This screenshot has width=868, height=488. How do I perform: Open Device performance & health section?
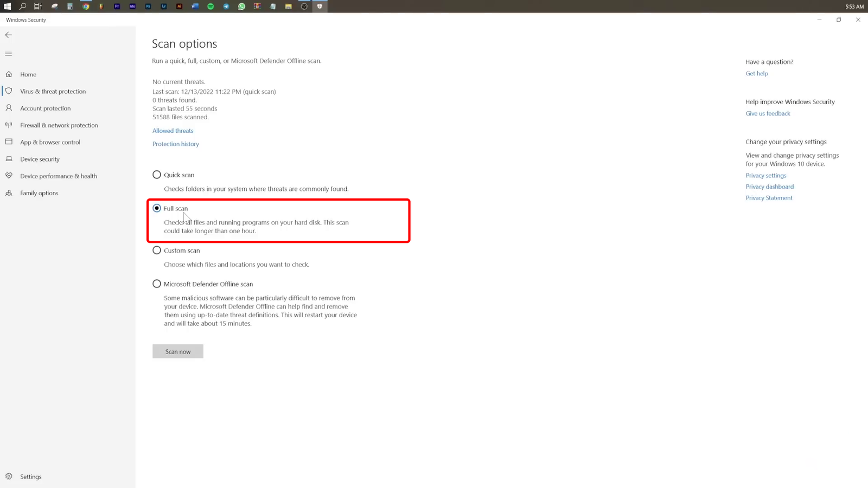click(58, 176)
